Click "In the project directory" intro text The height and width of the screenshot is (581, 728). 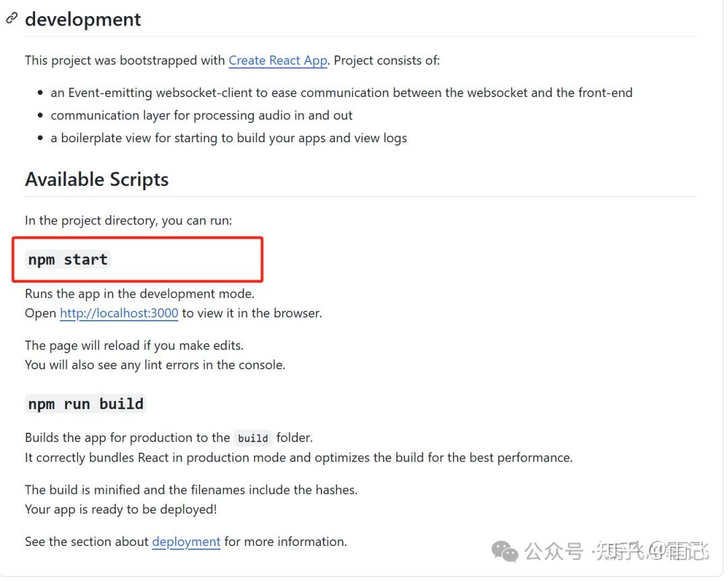(128, 220)
